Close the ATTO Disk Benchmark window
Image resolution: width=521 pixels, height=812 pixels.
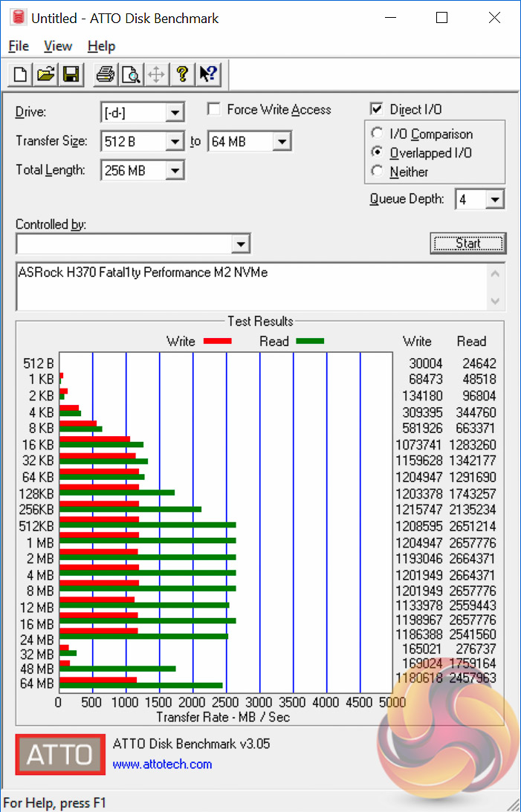(494, 18)
